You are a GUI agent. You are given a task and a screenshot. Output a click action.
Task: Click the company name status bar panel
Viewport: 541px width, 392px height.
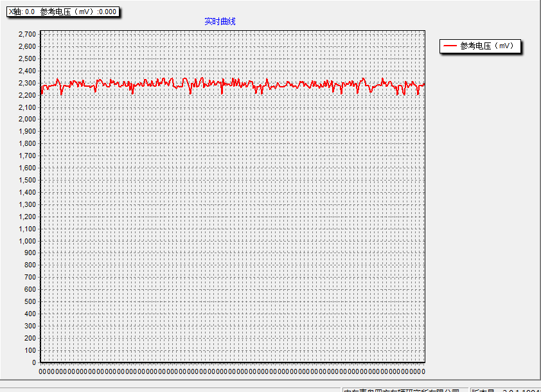[x=405, y=390]
